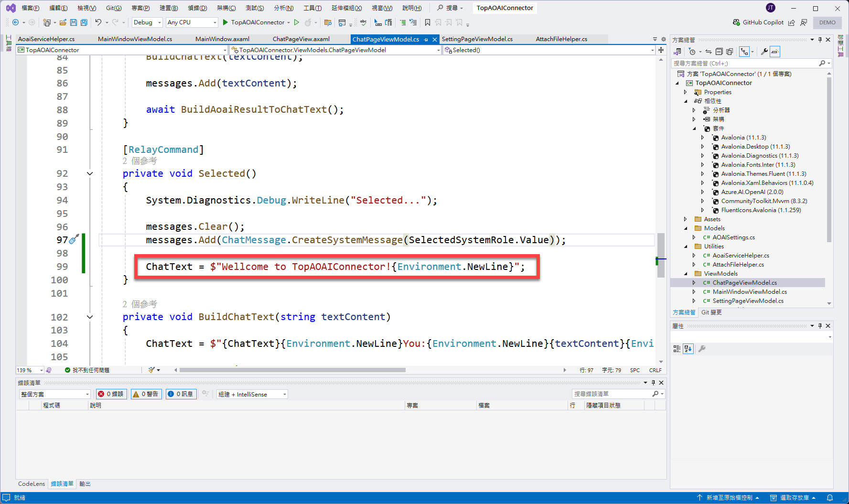Click the screwdriver quick action icon at line 97
This screenshot has height=504, width=849.
click(74, 239)
